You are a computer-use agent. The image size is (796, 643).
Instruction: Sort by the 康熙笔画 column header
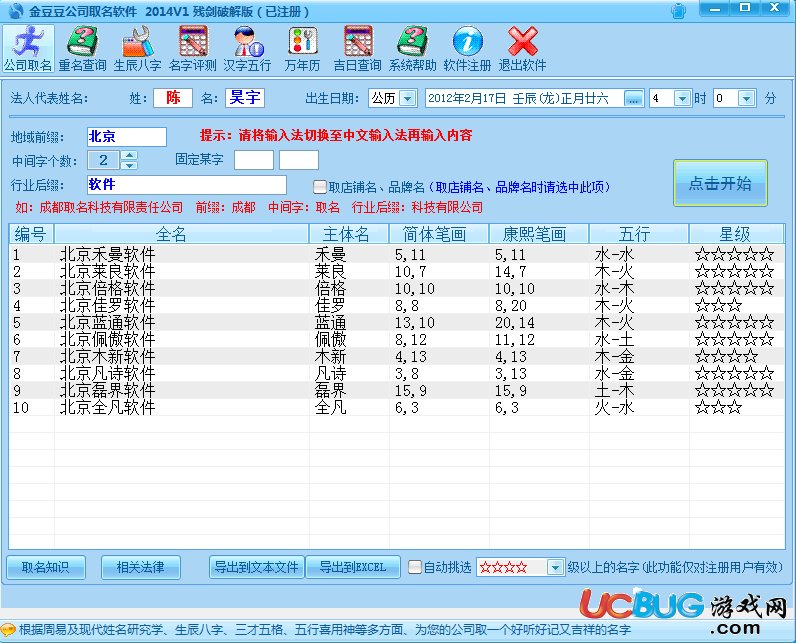tap(539, 234)
